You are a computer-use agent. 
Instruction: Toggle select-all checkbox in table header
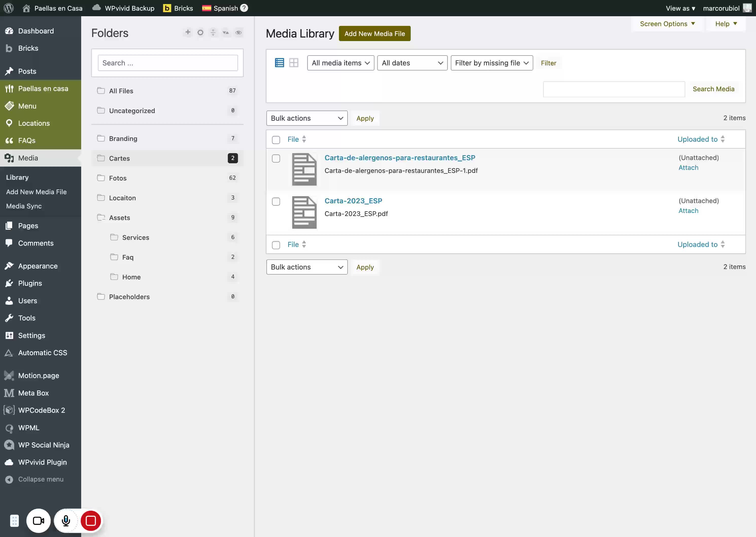(276, 139)
